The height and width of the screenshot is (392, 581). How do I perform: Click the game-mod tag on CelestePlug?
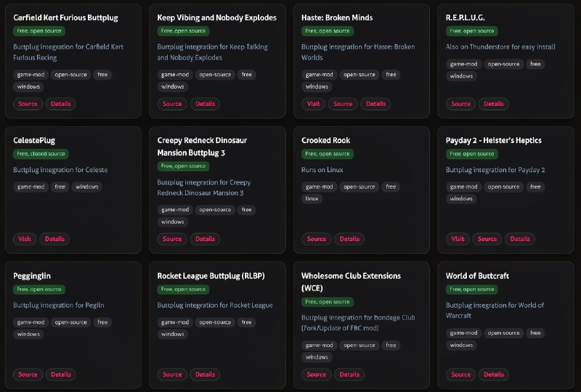pos(31,187)
